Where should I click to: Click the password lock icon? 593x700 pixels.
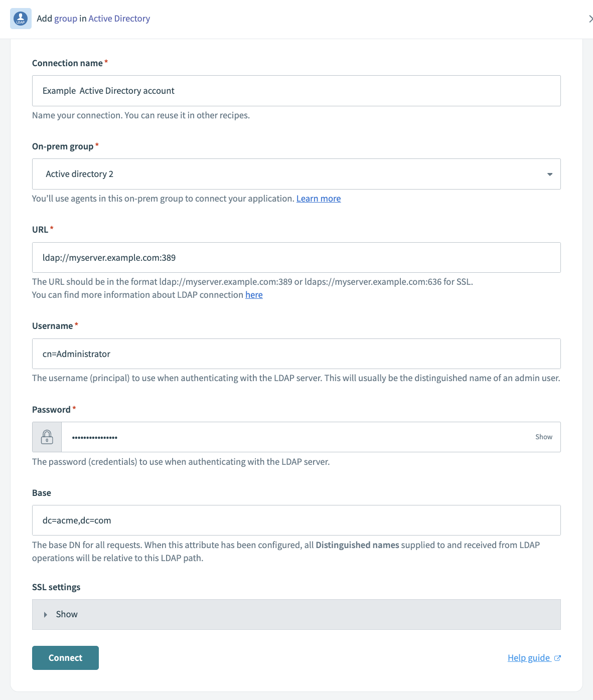(x=47, y=437)
